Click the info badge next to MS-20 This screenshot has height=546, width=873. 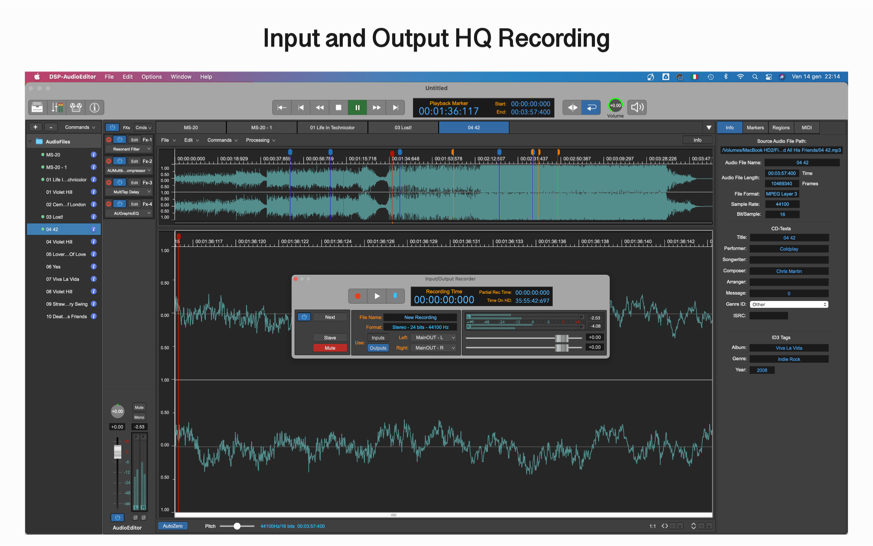point(94,155)
